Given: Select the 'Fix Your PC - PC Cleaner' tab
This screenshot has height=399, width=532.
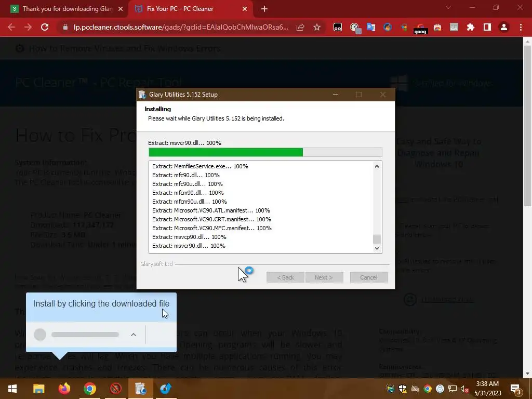Looking at the screenshot, I should click(x=190, y=9).
